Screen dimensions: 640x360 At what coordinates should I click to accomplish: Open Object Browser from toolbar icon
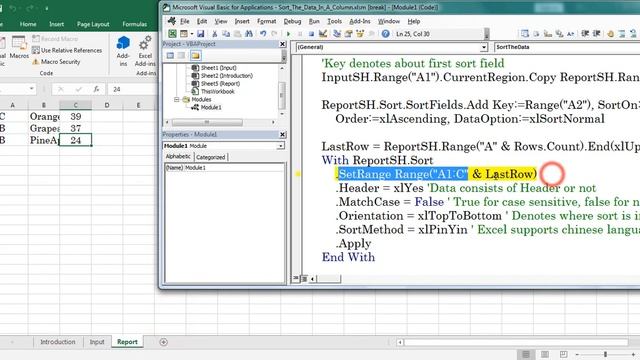[x=360, y=34]
